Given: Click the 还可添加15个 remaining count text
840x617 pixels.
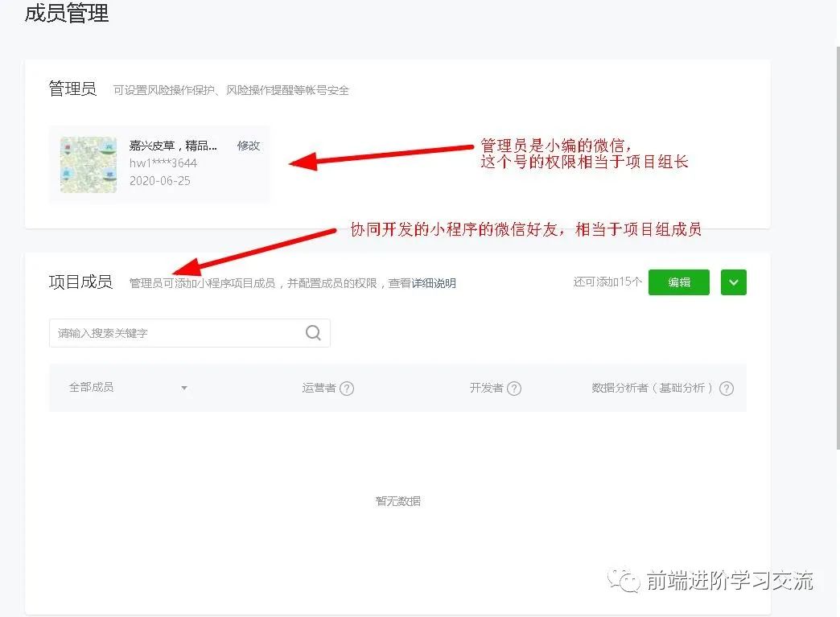Looking at the screenshot, I should coord(607,282).
